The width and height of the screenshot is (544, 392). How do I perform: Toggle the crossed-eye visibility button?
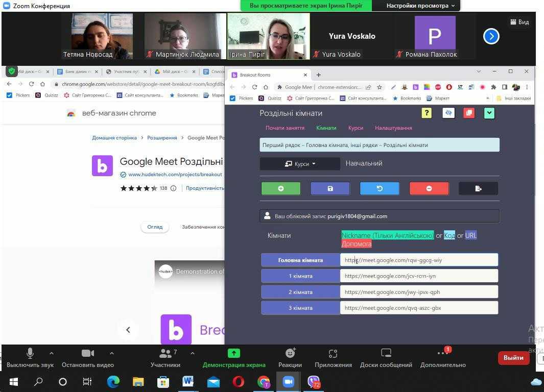pyautogui.click(x=448, y=113)
